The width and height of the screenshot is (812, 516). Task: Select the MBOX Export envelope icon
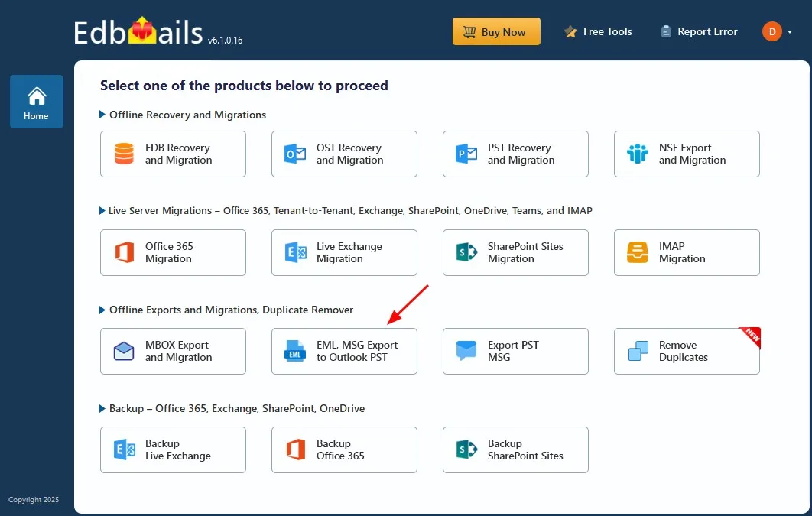tap(124, 351)
